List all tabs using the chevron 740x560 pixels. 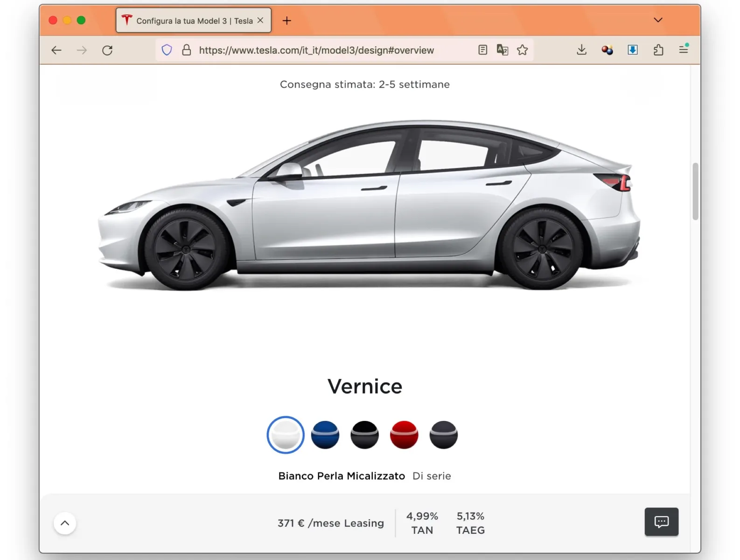click(x=658, y=20)
